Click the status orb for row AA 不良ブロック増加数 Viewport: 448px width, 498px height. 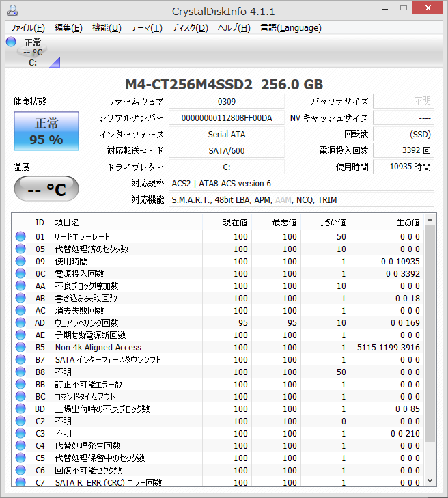(x=20, y=286)
